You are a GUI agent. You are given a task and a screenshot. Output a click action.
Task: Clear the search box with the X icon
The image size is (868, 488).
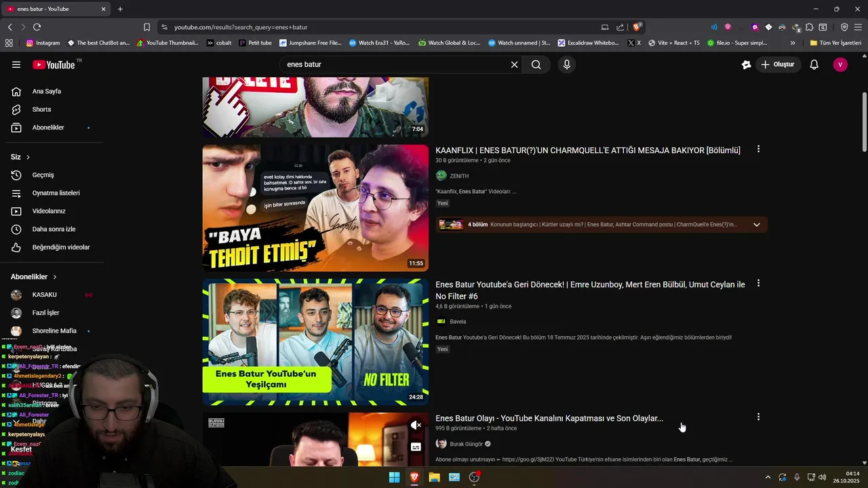(514, 64)
